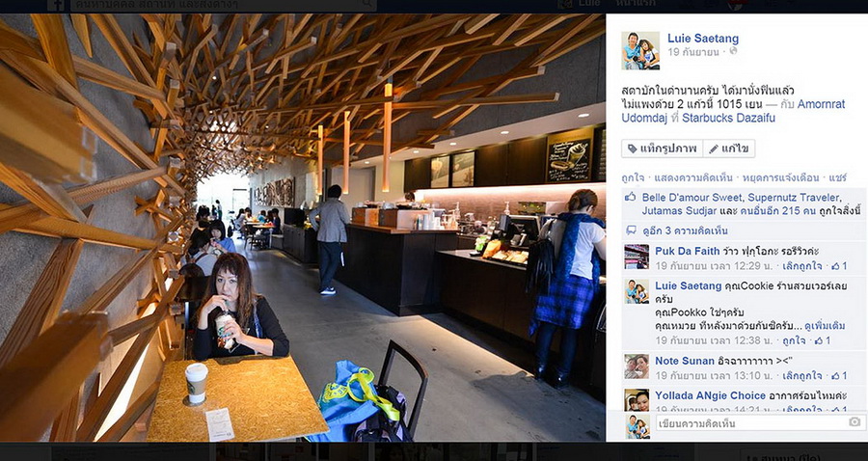Click the search magnifier icon in top bar

coord(367,4)
